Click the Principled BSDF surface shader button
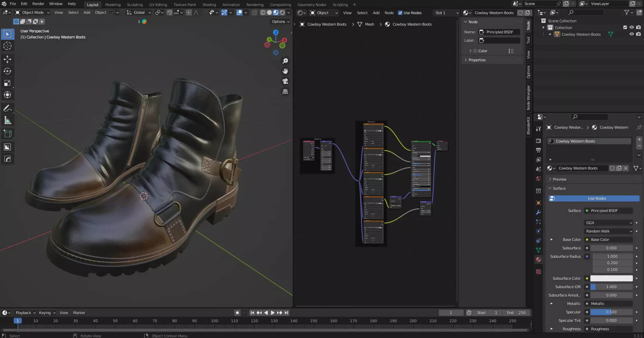The height and width of the screenshot is (338, 644). point(609,211)
